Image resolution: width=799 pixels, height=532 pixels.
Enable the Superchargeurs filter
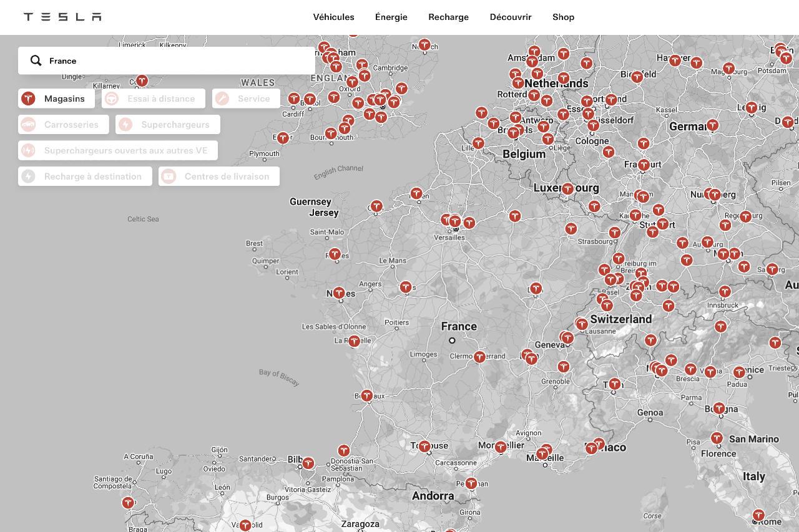tap(167, 125)
